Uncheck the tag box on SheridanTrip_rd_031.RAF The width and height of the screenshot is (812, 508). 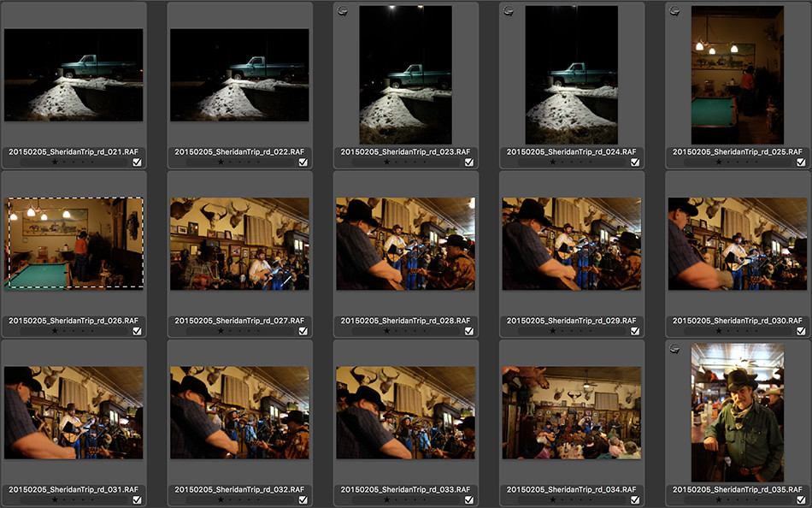pos(138,499)
